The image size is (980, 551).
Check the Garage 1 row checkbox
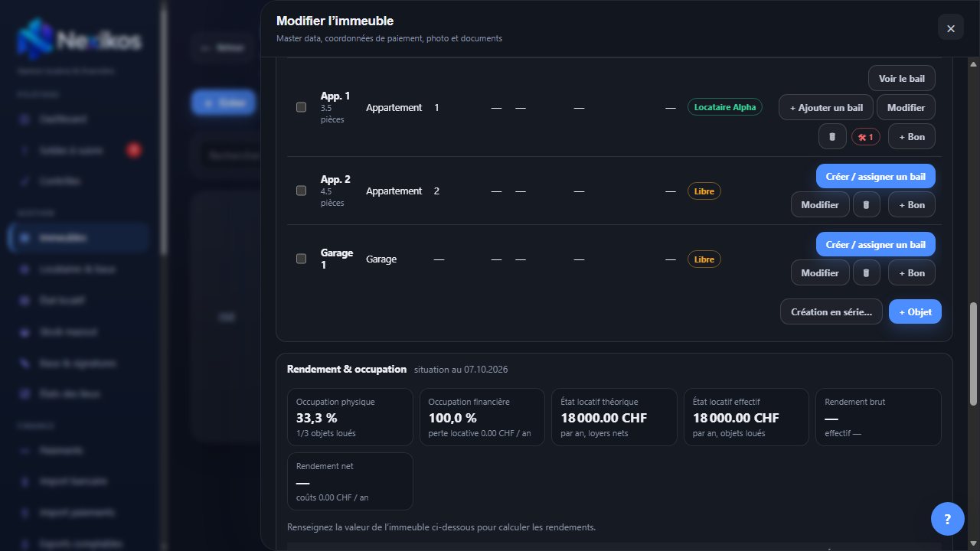pos(301,259)
